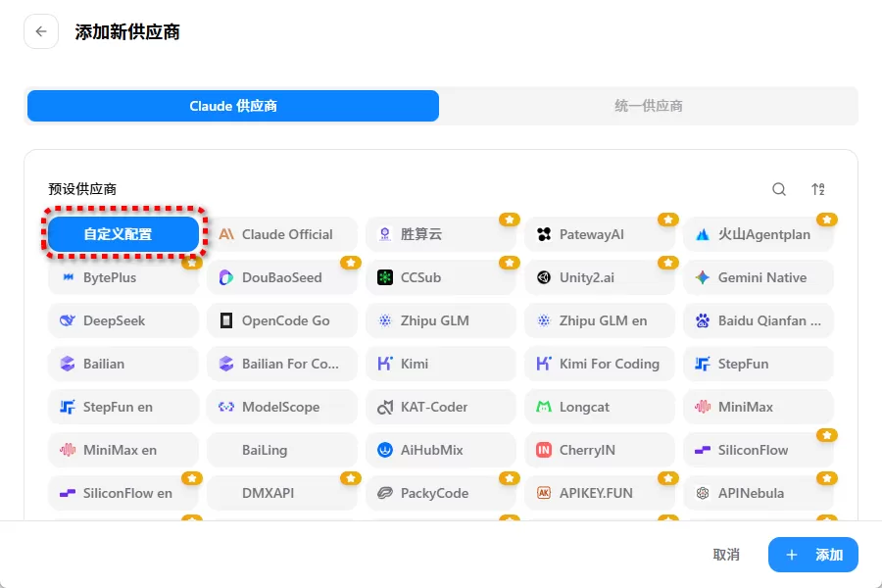Select the CherryIN provider
This screenshot has width=882, height=588.
600,450
